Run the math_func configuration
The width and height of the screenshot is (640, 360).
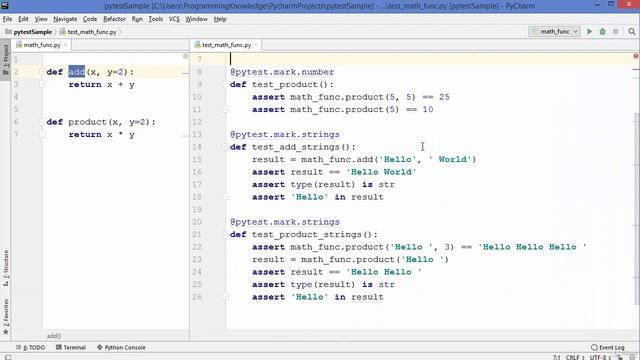(x=589, y=31)
